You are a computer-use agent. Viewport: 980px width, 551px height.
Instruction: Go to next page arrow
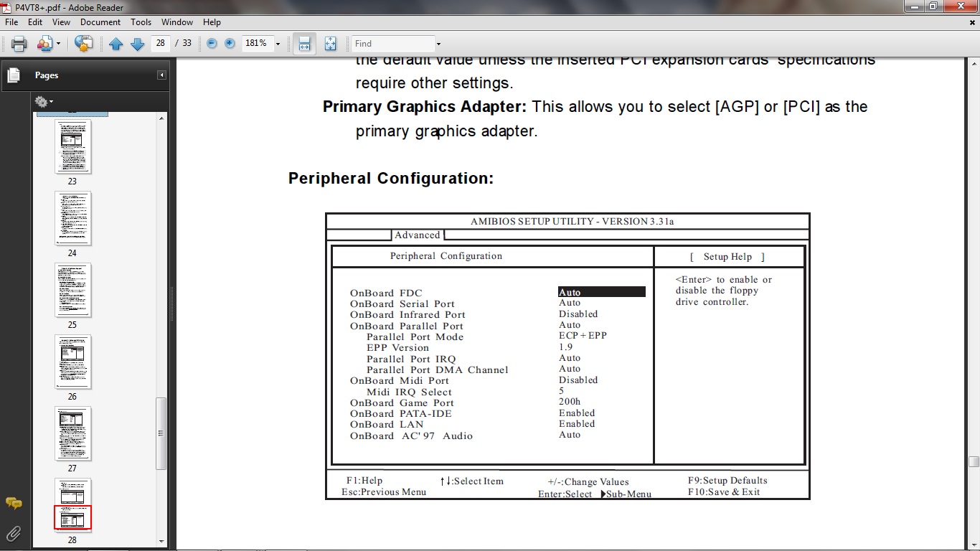tap(137, 44)
